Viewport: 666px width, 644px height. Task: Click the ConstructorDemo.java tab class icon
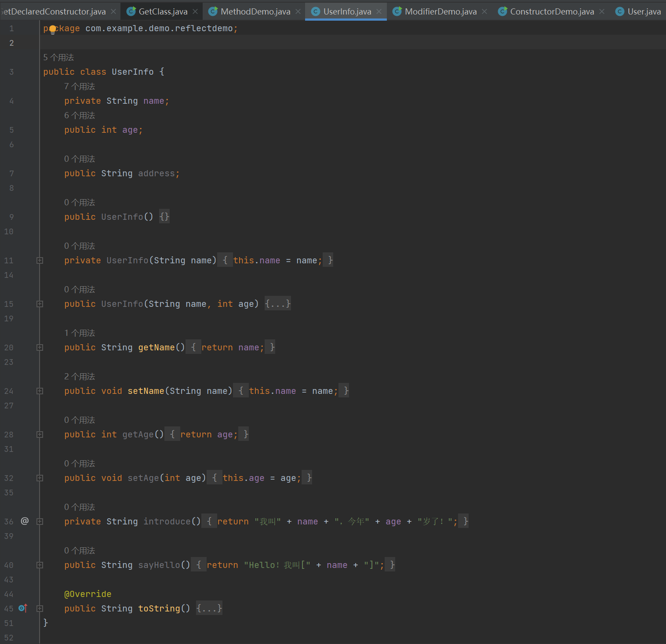click(x=502, y=11)
